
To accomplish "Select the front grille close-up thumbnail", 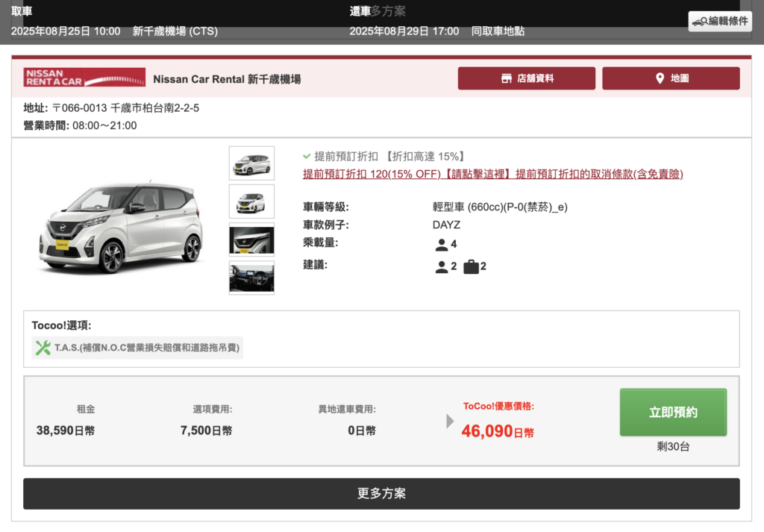I will coord(251,240).
